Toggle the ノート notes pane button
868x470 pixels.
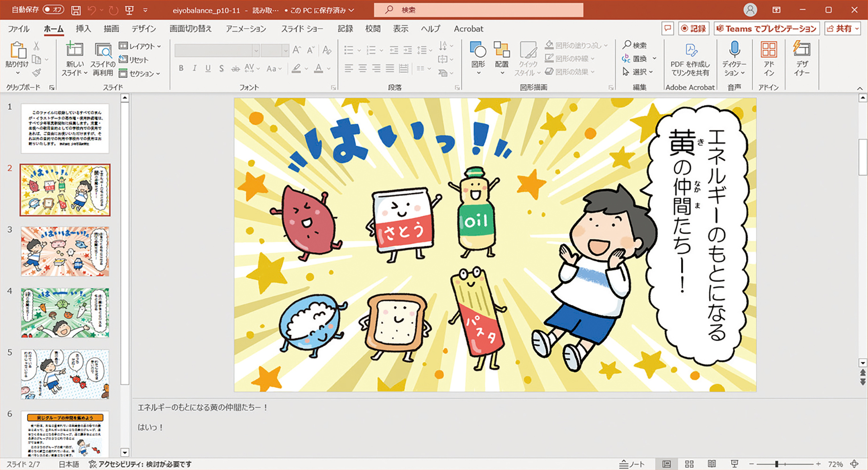pyautogui.click(x=632, y=464)
